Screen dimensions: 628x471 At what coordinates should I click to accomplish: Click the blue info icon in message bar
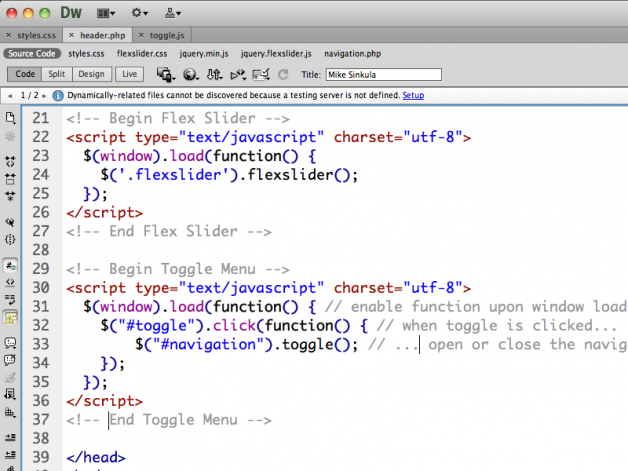pyautogui.click(x=58, y=96)
